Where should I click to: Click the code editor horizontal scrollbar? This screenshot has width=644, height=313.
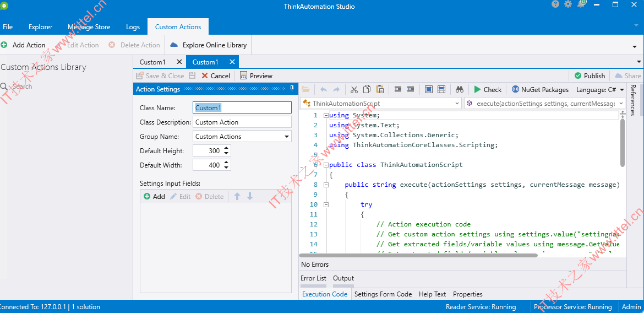[x=418, y=255]
